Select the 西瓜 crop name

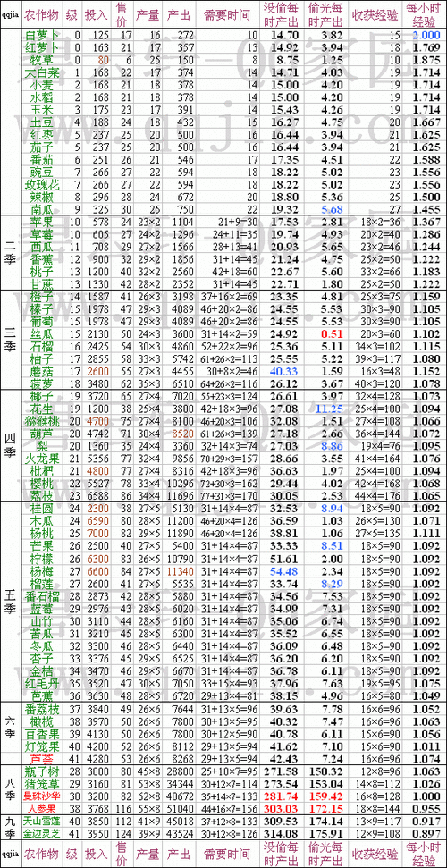(x=42, y=247)
